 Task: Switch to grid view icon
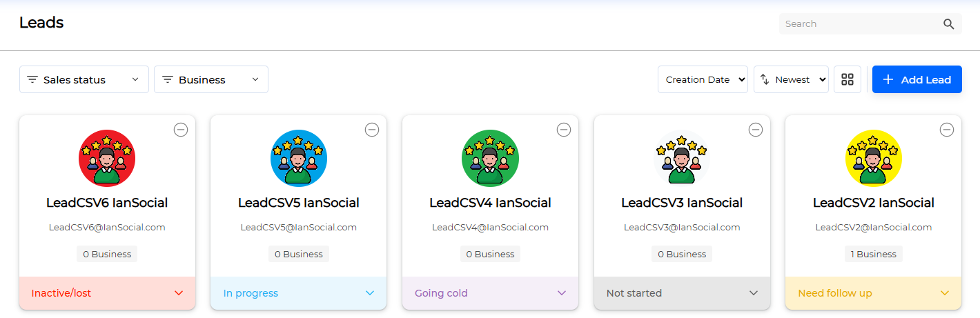847,79
